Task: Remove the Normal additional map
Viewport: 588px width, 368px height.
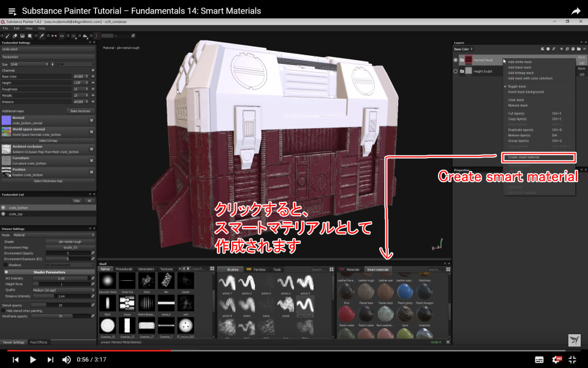Action: tap(91, 120)
